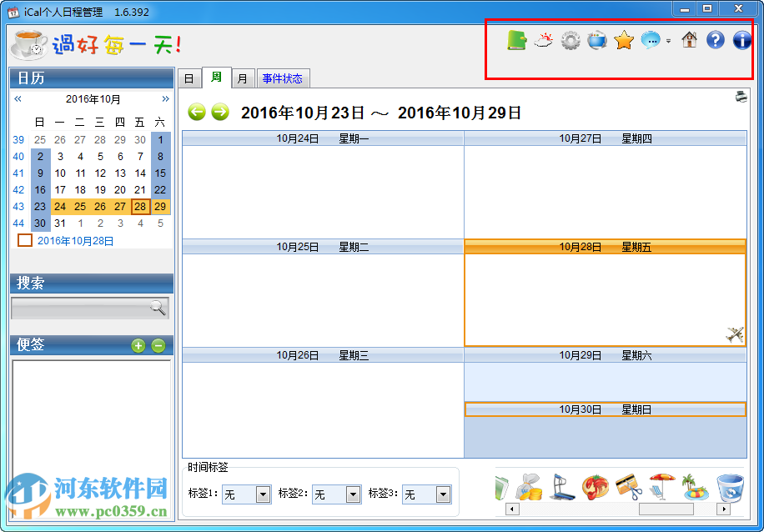The width and height of the screenshot is (764, 532).
Task: Click the treadmill exercise event icon
Action: (561, 487)
